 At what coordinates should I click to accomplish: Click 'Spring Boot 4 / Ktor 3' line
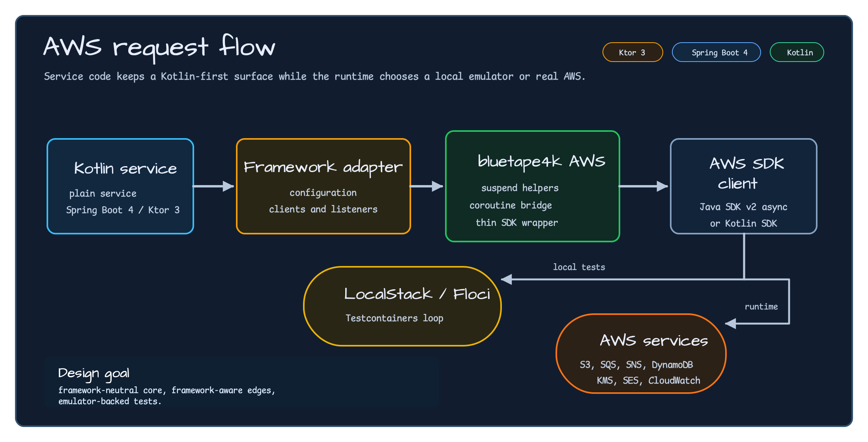(123, 210)
